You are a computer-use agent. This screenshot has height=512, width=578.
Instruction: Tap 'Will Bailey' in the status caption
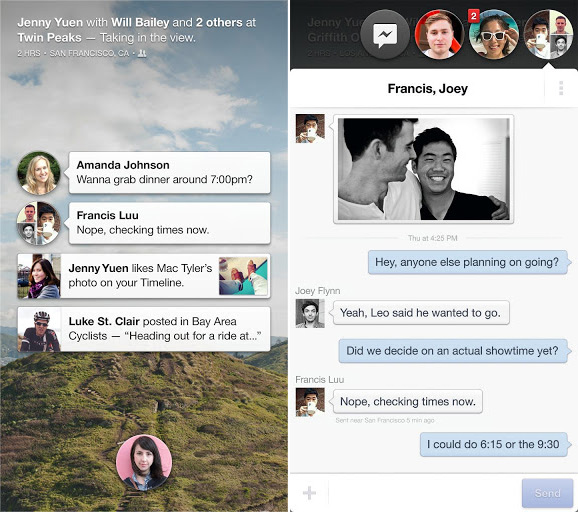click(x=140, y=22)
